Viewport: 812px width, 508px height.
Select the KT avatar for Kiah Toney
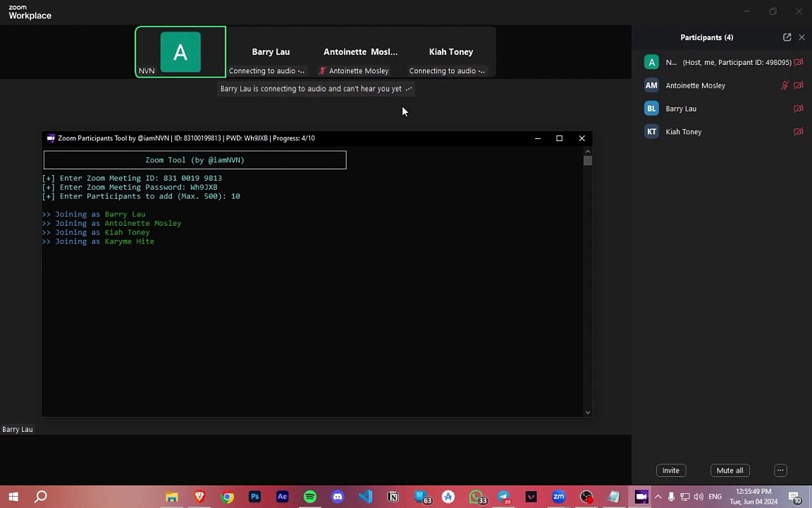click(651, 132)
